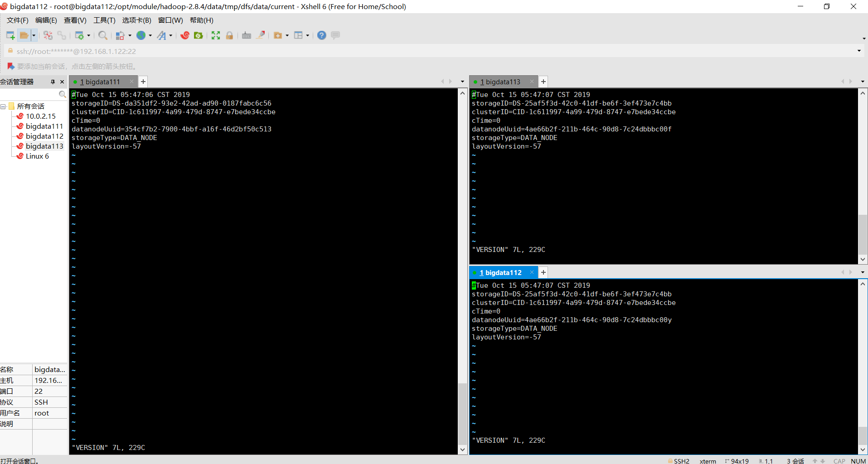Add new tab next to bigdata111

(143, 82)
